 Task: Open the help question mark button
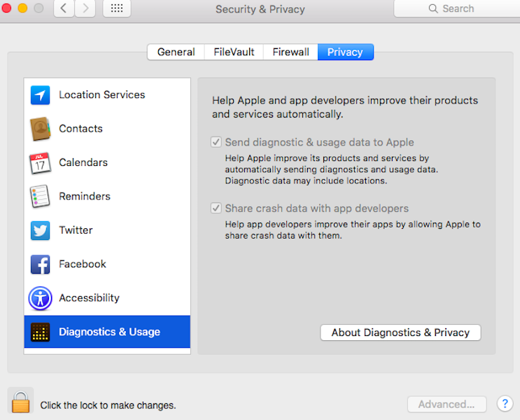point(505,404)
